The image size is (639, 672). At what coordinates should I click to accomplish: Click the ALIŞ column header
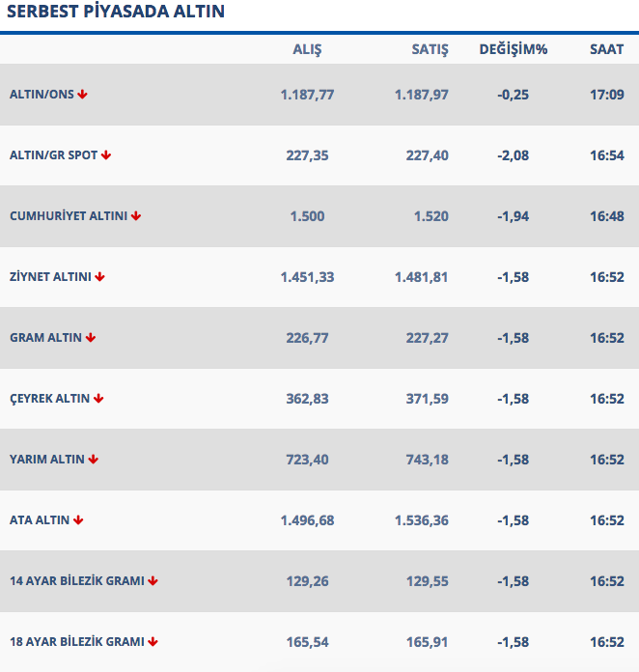(307, 49)
